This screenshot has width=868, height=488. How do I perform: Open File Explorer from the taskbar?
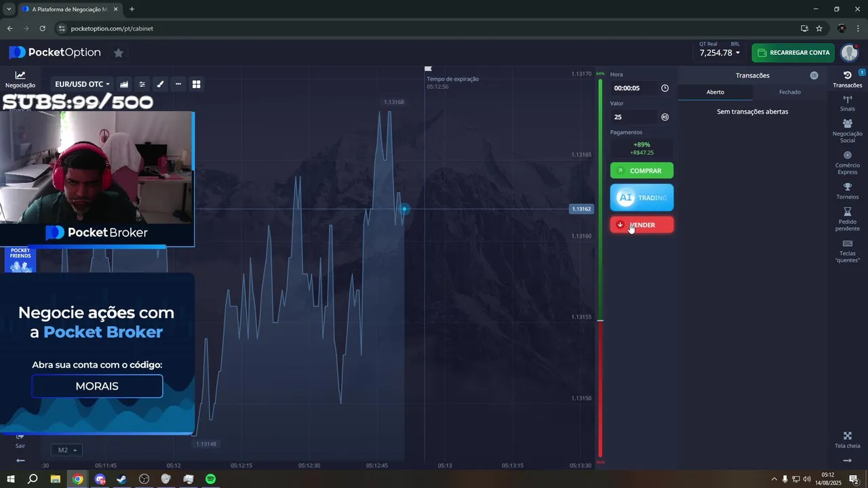(56, 479)
